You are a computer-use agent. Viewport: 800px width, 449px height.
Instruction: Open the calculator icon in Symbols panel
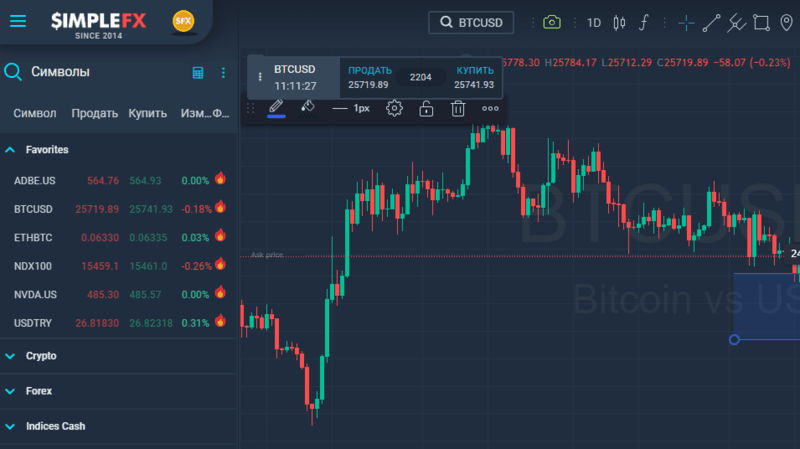tap(198, 72)
